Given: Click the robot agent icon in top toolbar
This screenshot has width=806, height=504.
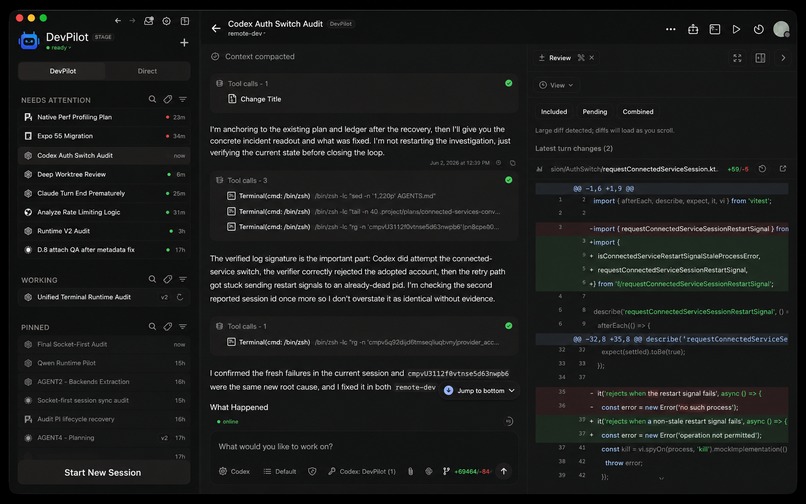Looking at the screenshot, I should pos(693,29).
